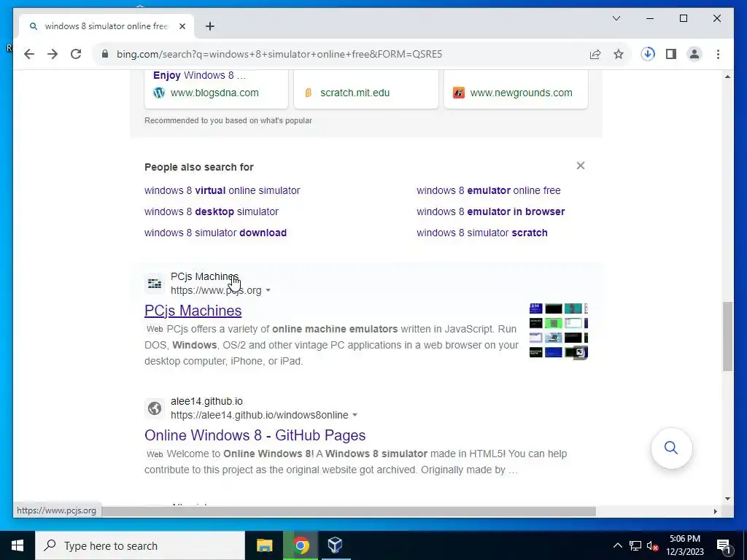Open Online Windows 8 - GitHub Pages result
This screenshot has height=560, width=747.
pyautogui.click(x=255, y=435)
